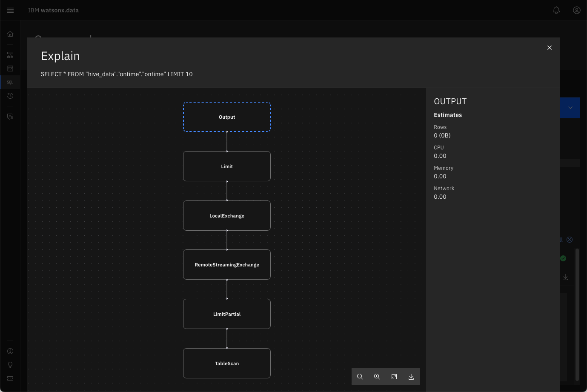Open Access control sidebar icon

click(x=10, y=116)
